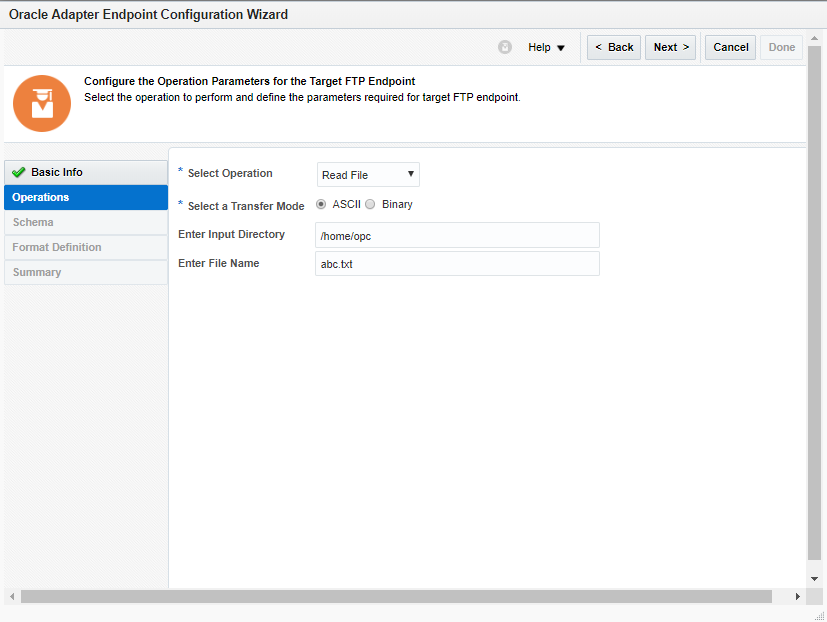Click the greyed Done button
The height and width of the screenshot is (622, 827).
coord(781,47)
